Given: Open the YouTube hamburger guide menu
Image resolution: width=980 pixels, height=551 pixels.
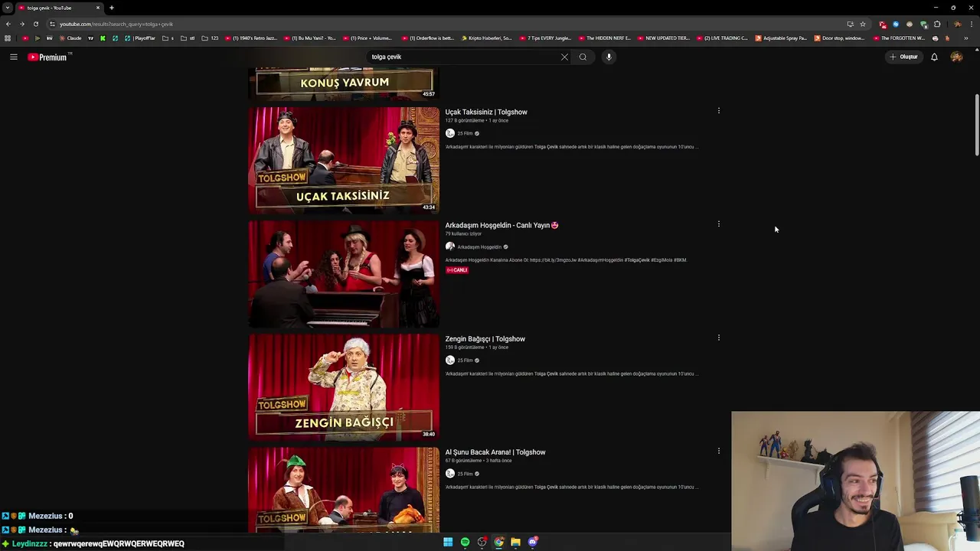Looking at the screenshot, I should pos(13,57).
